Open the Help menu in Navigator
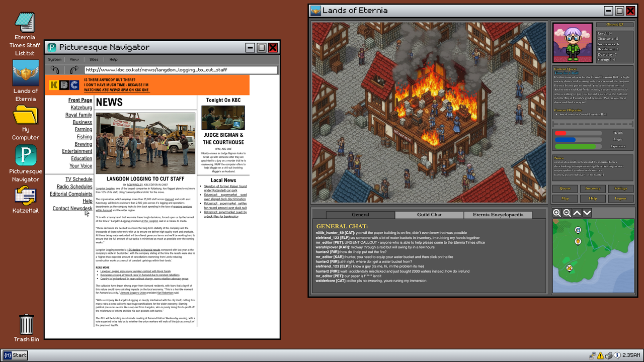 [x=114, y=59]
